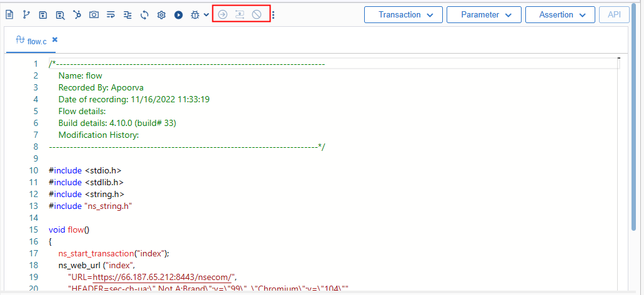
Task: Click 'Recorded By: Apoorva' comment line
Action: [x=101, y=87]
